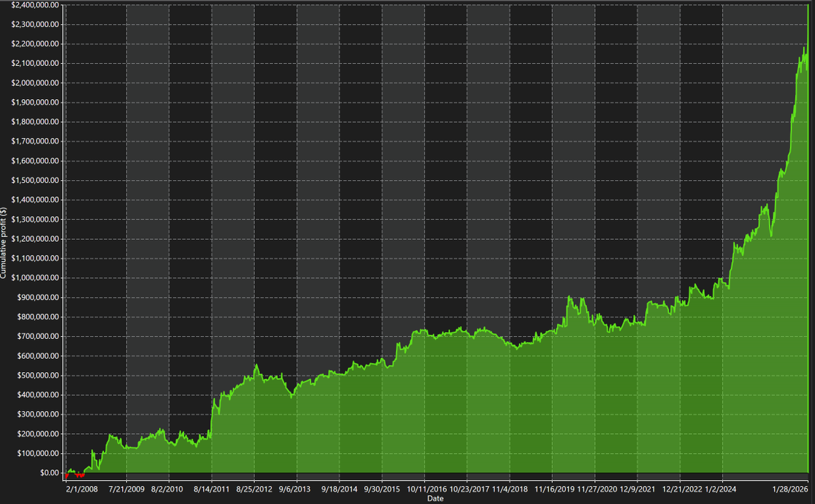Click the 11/16/2019 date label
This screenshot has width=815, height=504.
554,489
